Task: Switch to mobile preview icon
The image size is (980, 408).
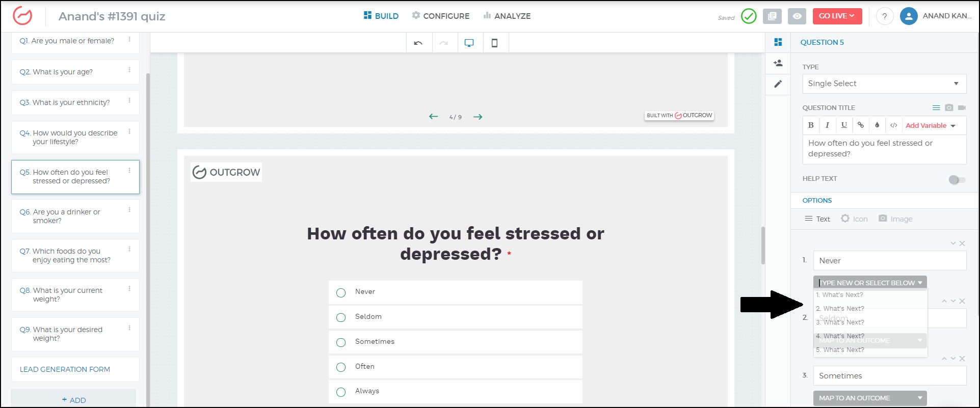Action: (494, 43)
